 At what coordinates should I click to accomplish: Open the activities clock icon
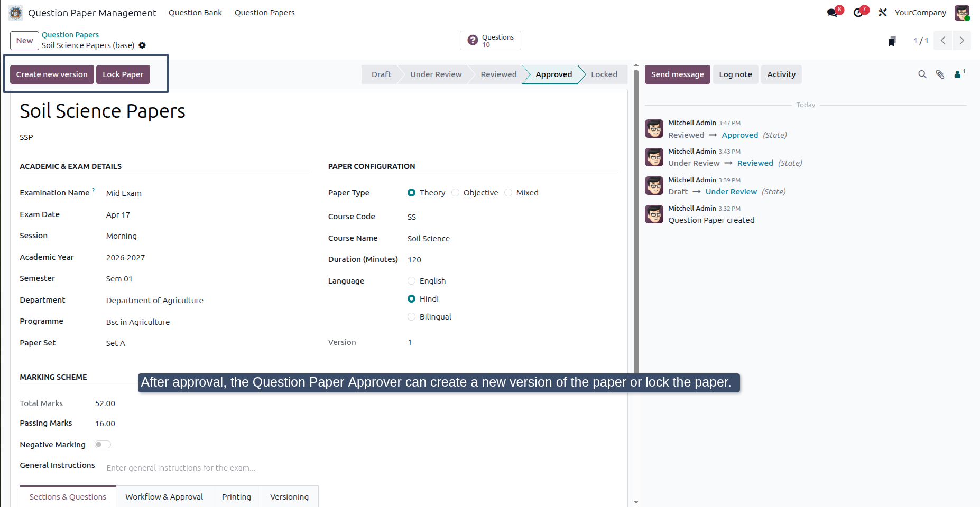pyautogui.click(x=858, y=13)
